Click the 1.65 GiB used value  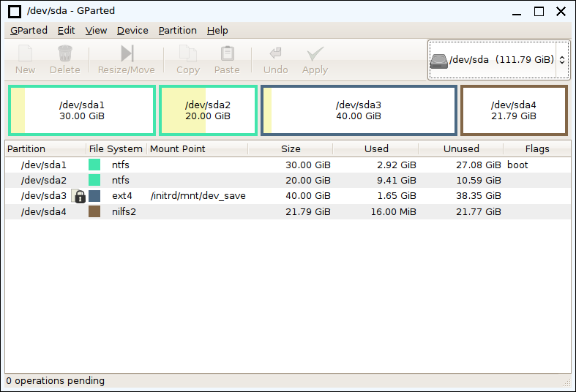pos(397,196)
